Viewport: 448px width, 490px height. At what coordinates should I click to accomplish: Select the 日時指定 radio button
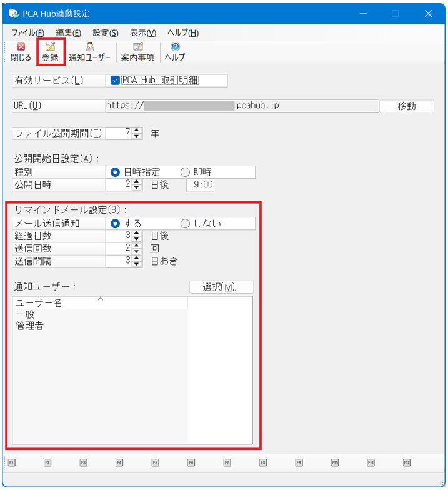[115, 172]
